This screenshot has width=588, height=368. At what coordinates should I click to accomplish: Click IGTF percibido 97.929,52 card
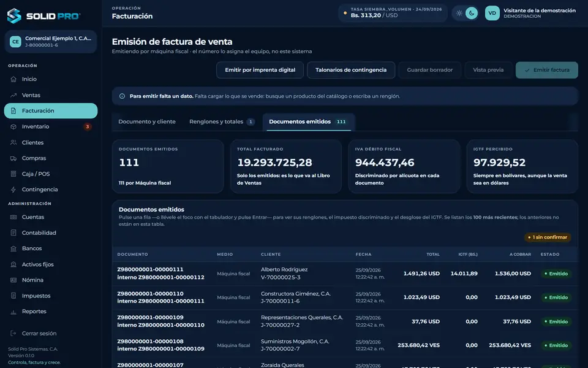pos(522,166)
